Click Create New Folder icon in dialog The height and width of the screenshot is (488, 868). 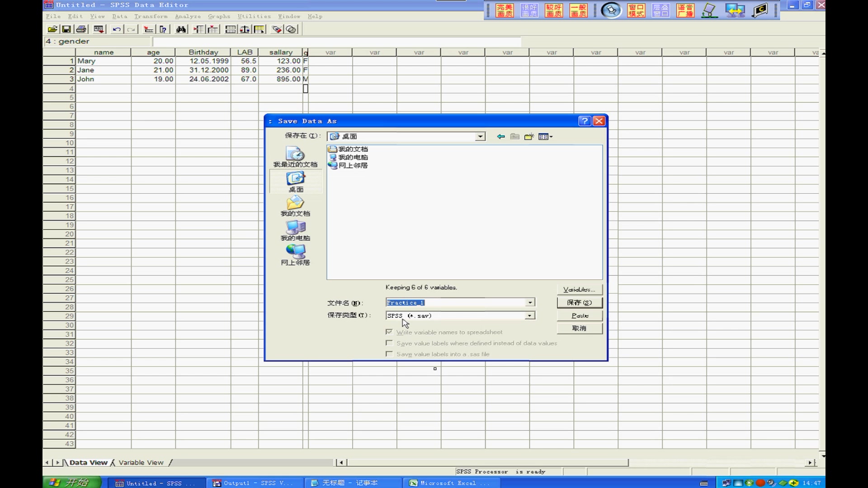click(529, 136)
